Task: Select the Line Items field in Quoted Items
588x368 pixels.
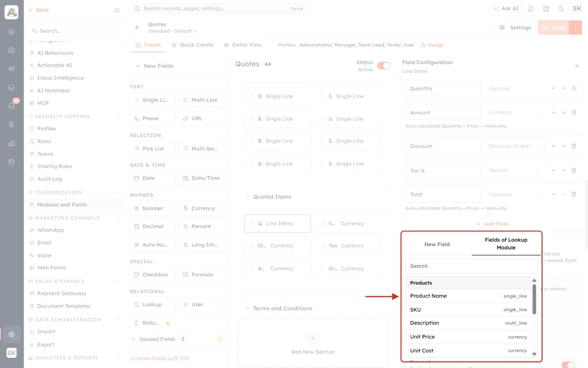Action: (278, 224)
